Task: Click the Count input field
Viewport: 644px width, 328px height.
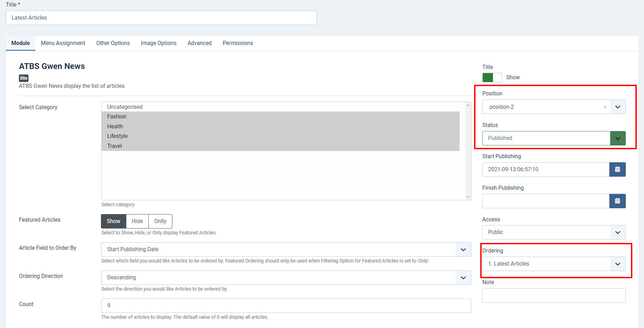Action: (286, 306)
